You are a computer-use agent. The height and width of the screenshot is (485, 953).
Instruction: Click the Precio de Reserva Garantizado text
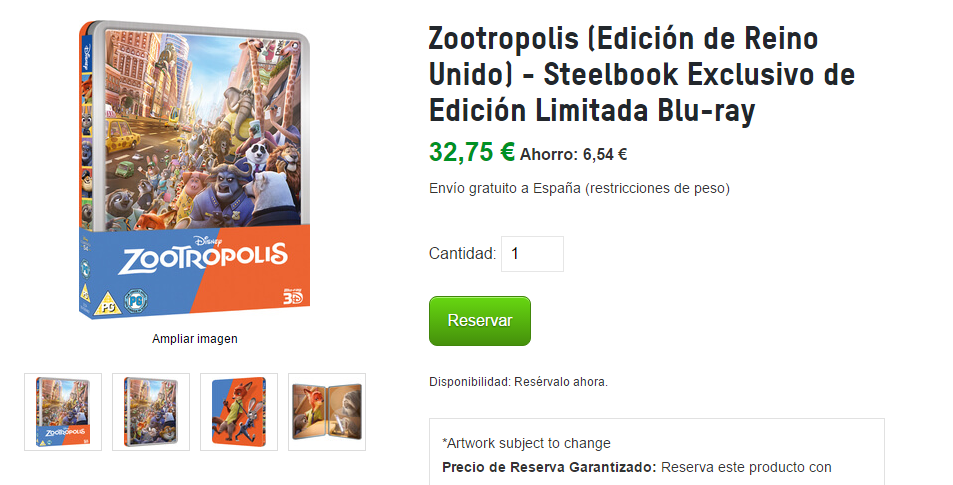coord(549,467)
